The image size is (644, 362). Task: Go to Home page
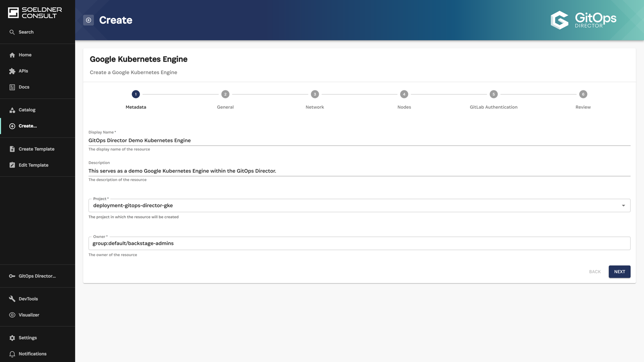pos(38,55)
